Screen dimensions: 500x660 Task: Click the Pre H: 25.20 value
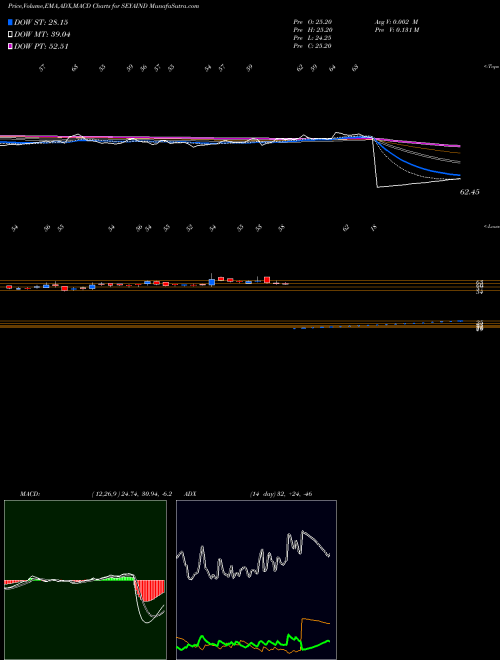pos(313,30)
